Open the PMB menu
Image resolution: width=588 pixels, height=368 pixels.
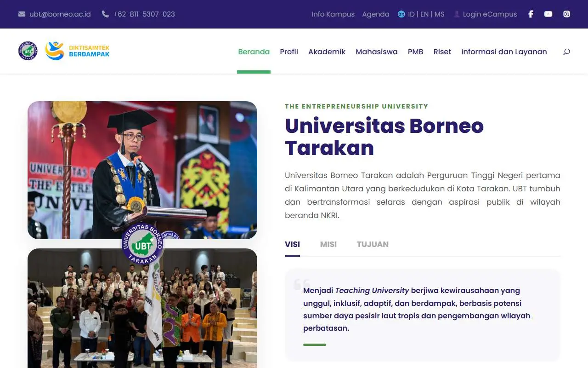point(415,52)
